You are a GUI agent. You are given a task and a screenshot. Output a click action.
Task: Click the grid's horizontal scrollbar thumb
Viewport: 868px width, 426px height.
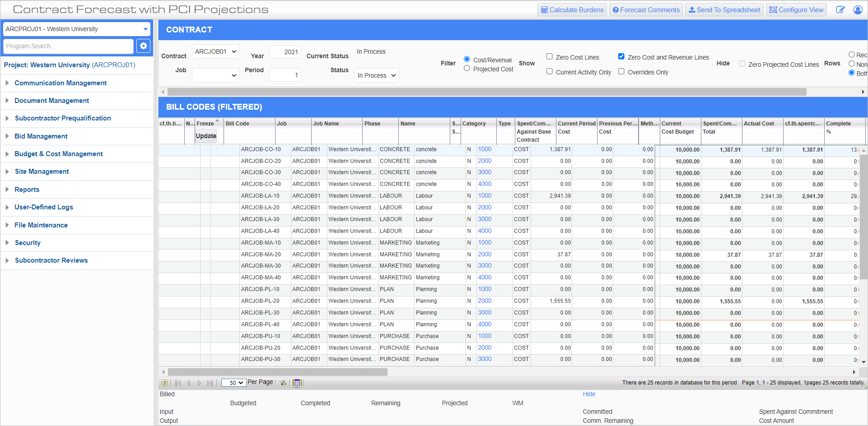(x=277, y=372)
